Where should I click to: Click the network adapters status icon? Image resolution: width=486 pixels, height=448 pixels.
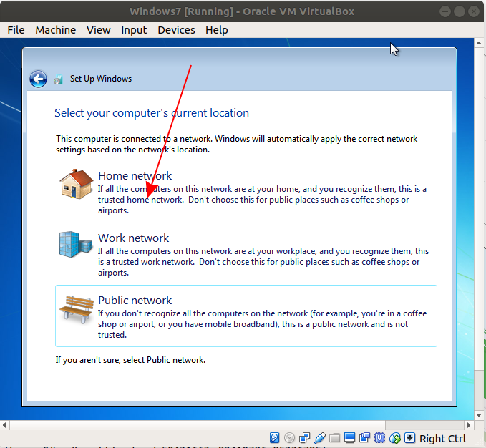pyautogui.click(x=304, y=438)
